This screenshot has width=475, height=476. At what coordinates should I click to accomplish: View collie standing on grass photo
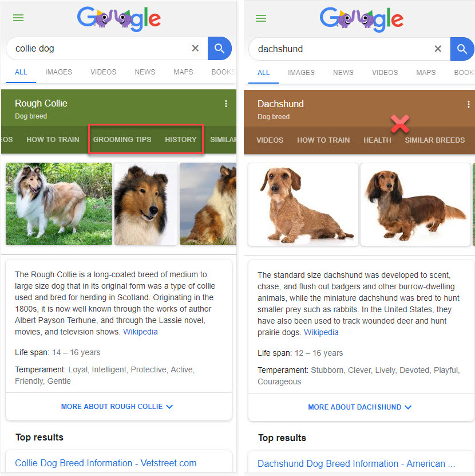[x=59, y=204]
